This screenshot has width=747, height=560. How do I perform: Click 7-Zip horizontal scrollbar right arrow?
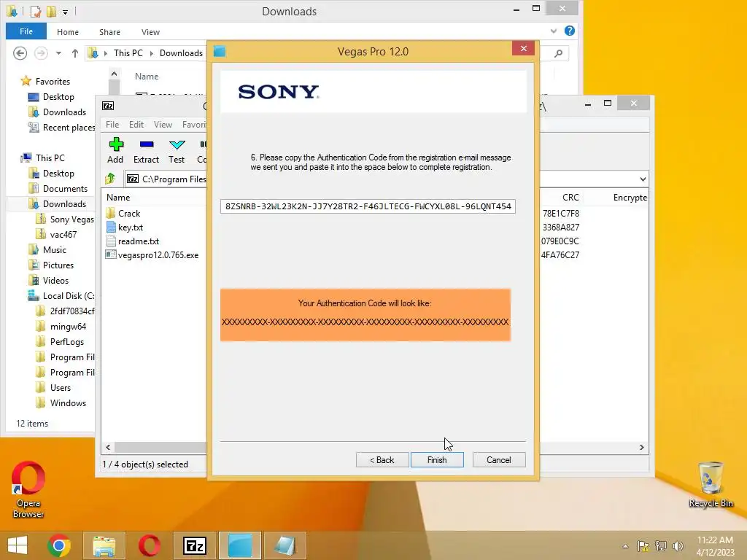[x=642, y=447]
